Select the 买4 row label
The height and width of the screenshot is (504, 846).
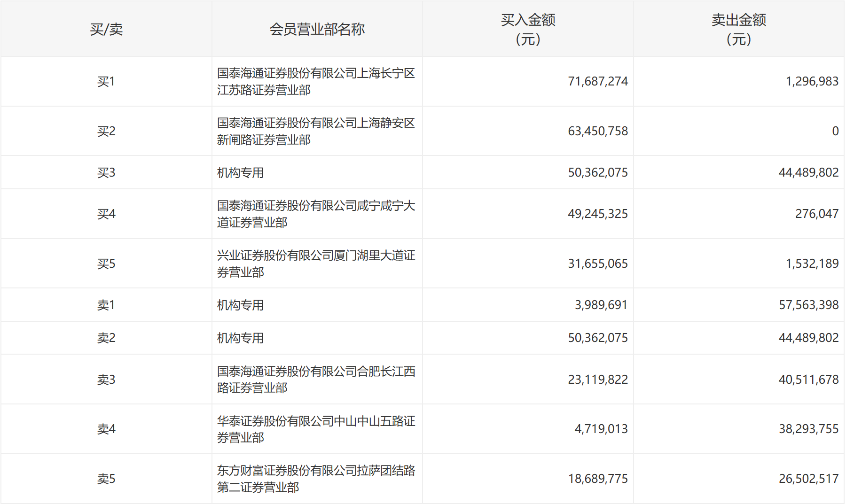[x=106, y=214]
